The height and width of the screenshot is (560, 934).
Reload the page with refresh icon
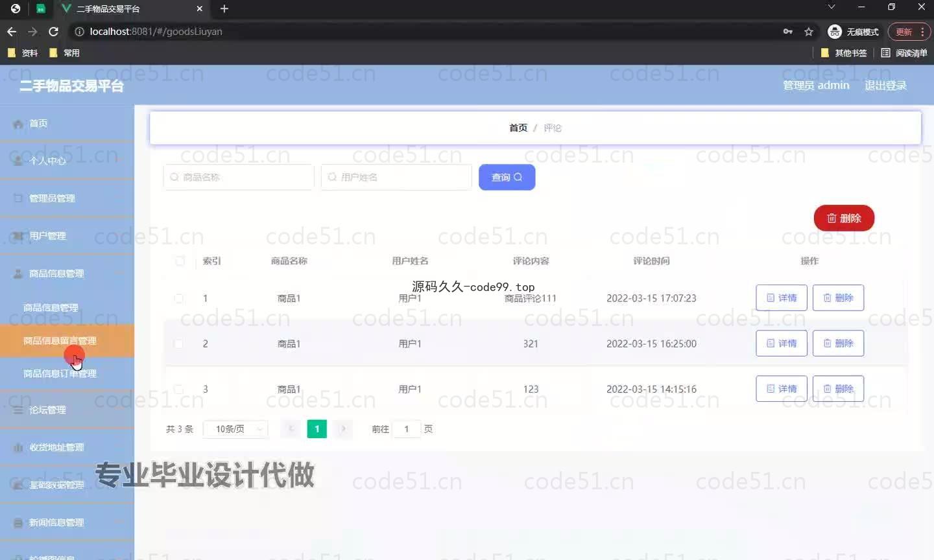(54, 31)
